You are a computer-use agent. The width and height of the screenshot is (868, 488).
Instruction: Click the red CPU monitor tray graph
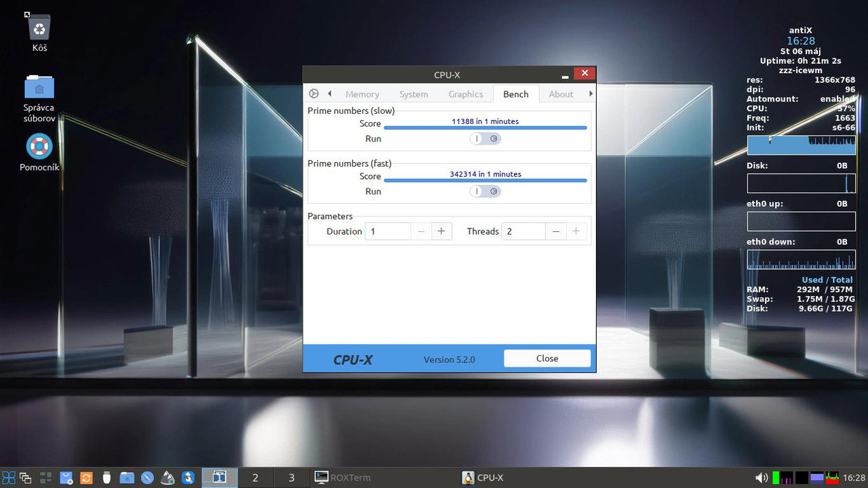point(831,478)
